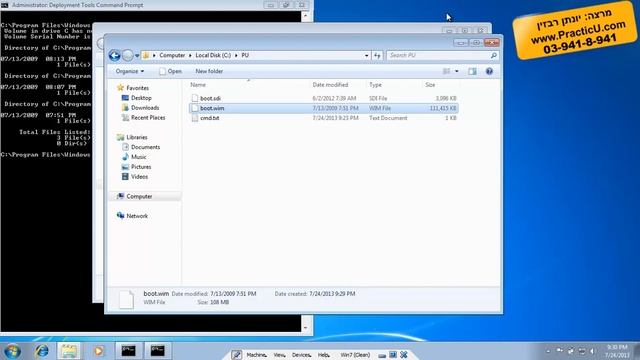Open Documents library
The image size is (640, 360).
tap(145, 147)
